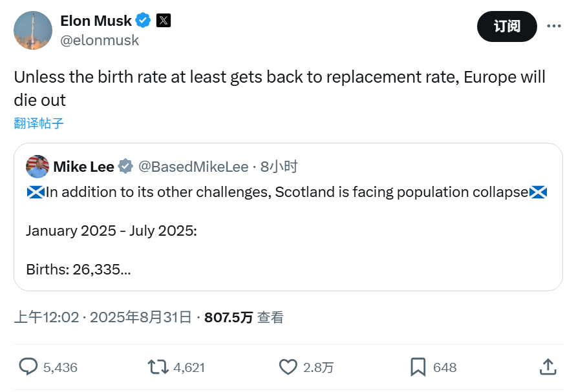The image size is (576, 392).
Task: Open the quoted Scotland population collapse post
Action: (288, 231)
